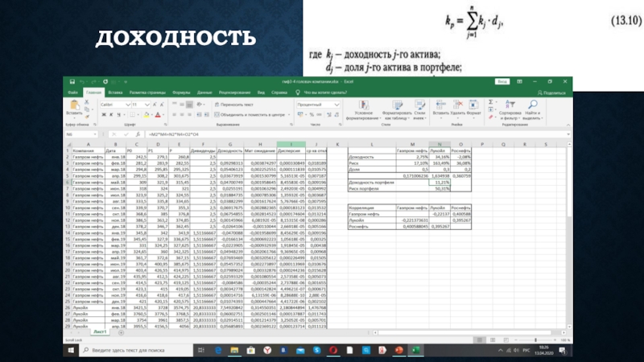
Task: Cut the selection with the scissors icon
Action: click(87, 101)
